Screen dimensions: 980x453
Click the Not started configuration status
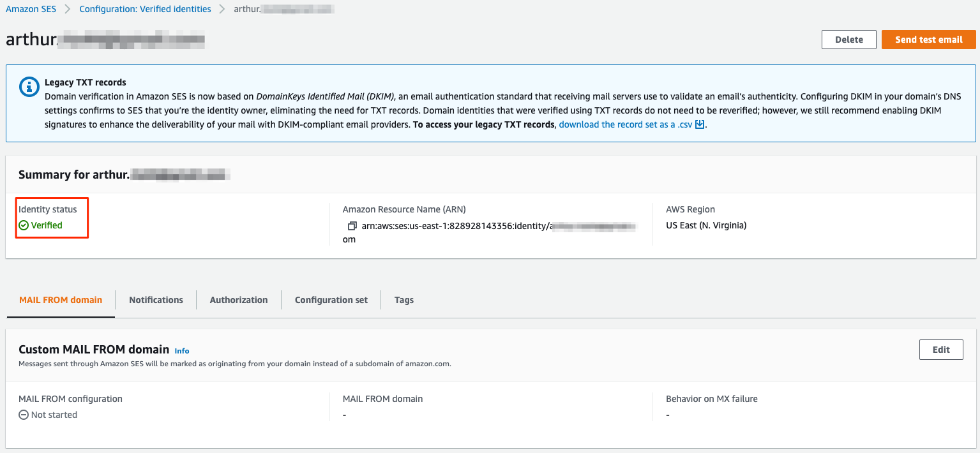(54, 415)
